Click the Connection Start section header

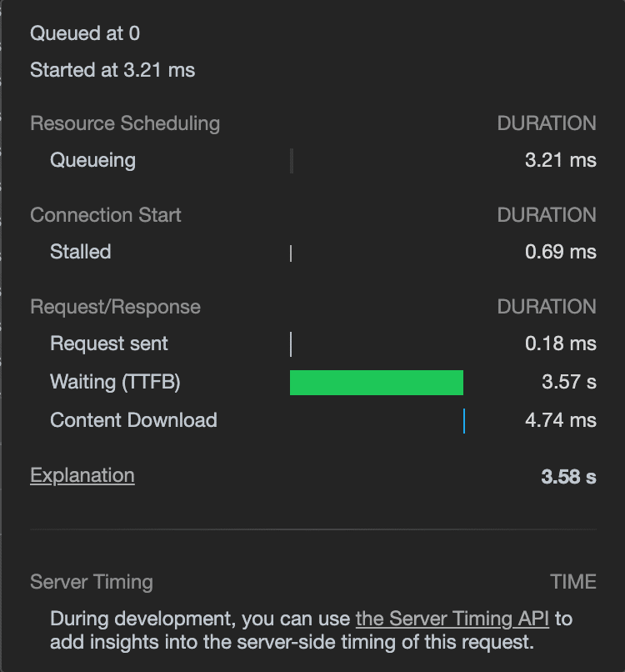[106, 215]
